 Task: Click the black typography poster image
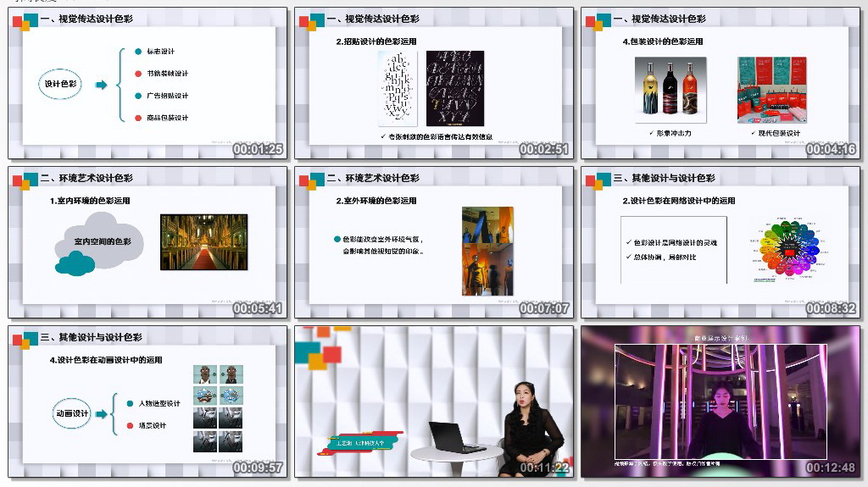tap(455, 89)
